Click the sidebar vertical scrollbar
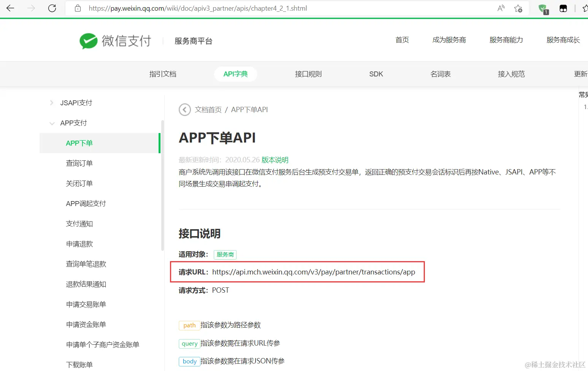588x371 pixels. 162,185
